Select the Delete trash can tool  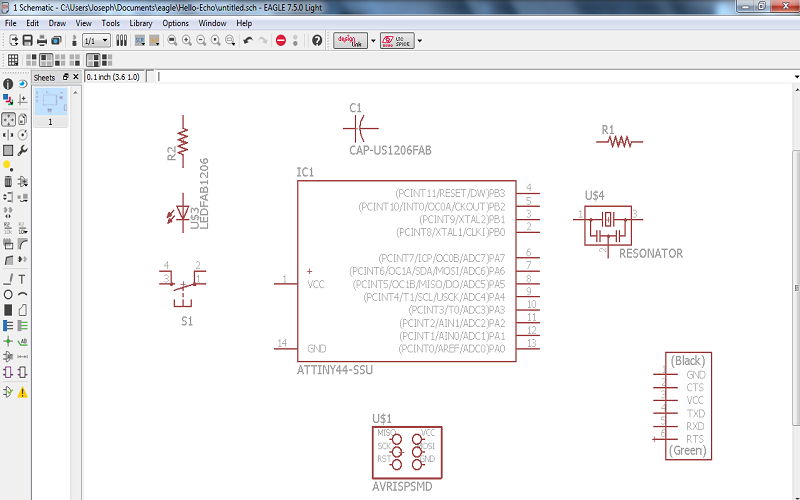(8, 181)
